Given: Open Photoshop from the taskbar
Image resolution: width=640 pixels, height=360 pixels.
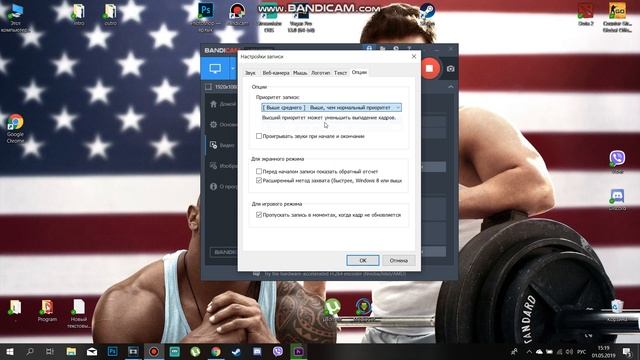Looking at the screenshot, I should (112, 351).
